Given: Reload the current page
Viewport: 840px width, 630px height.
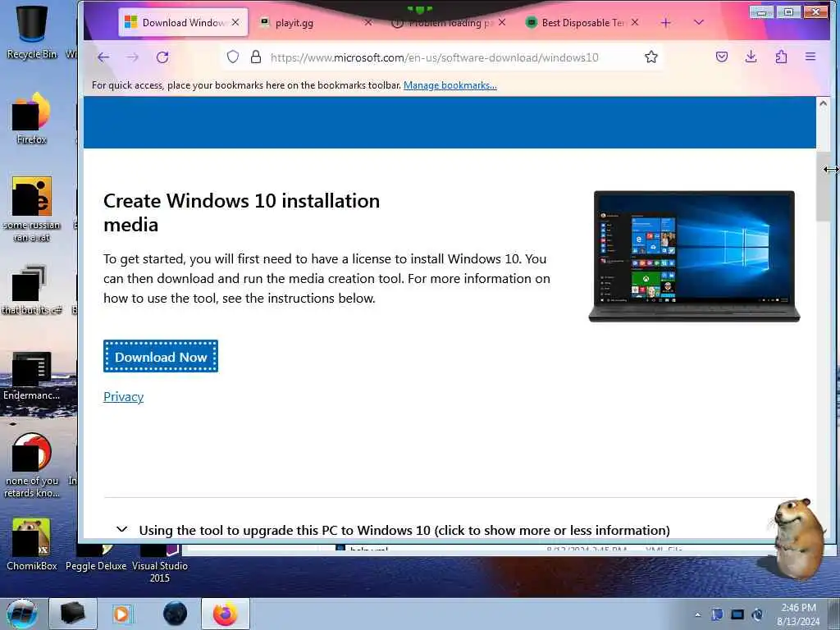Looking at the screenshot, I should 162,57.
